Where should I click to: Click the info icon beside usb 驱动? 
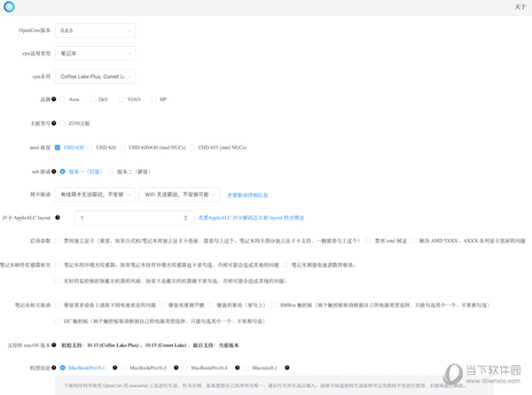tap(54, 172)
